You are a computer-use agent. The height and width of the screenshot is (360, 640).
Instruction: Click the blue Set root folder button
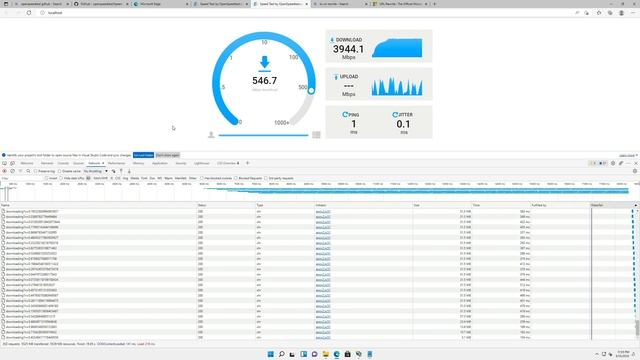tap(143, 155)
